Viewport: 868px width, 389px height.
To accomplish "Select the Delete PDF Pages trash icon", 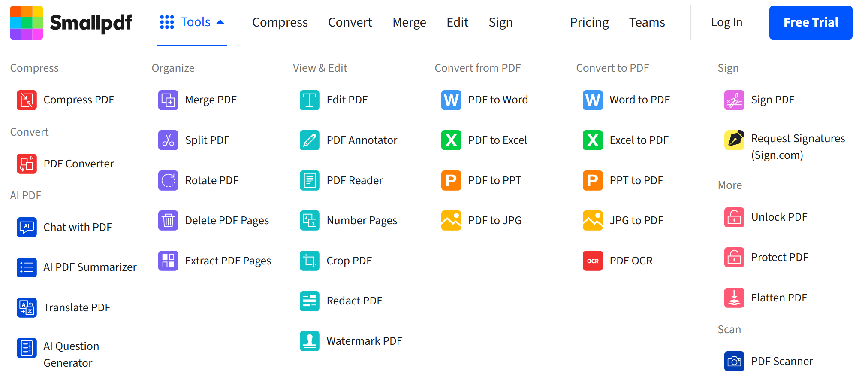I will (x=168, y=220).
